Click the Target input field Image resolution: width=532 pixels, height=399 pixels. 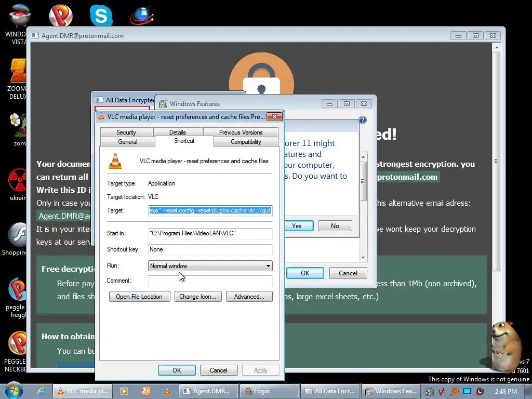pos(210,210)
